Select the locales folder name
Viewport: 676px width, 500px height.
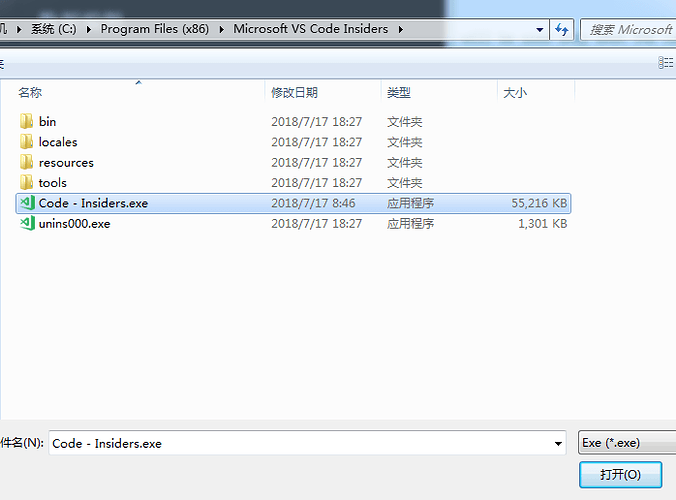[x=58, y=142]
